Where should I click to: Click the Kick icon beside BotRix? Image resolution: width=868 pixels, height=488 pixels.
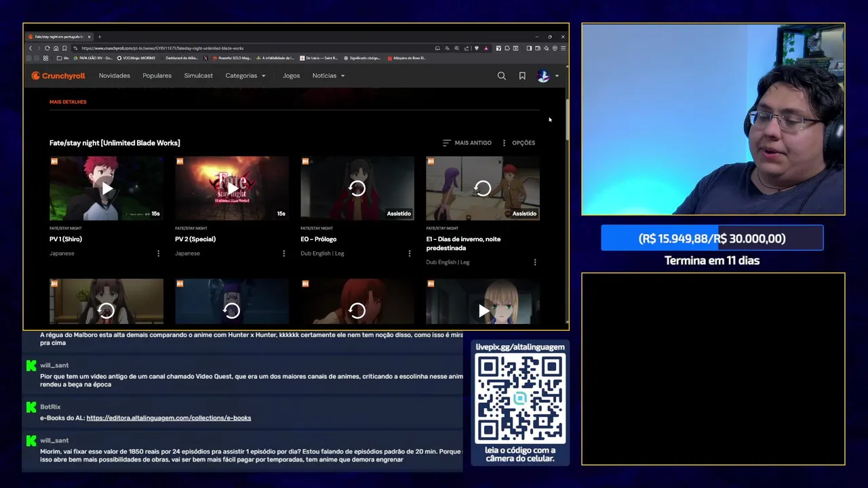coord(31,407)
